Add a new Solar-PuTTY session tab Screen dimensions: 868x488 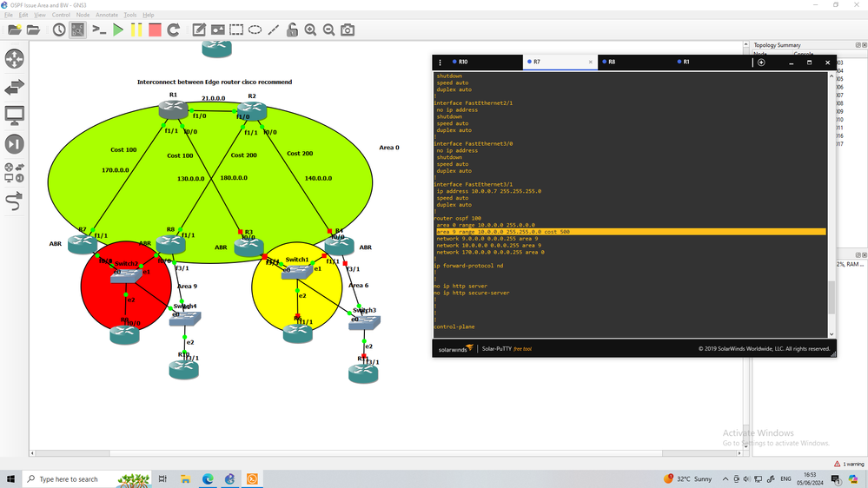tap(761, 63)
